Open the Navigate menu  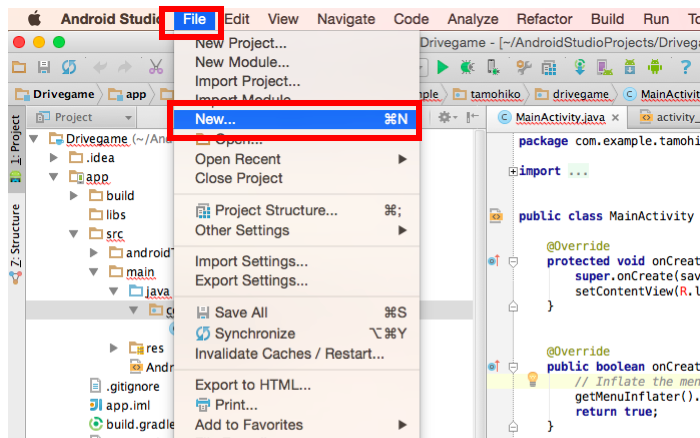pos(346,19)
